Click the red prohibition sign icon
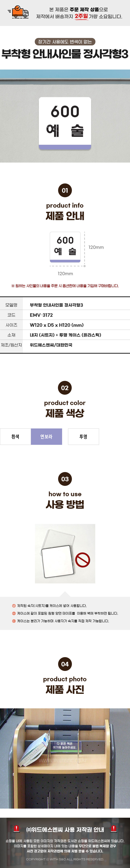 point(83,560)
